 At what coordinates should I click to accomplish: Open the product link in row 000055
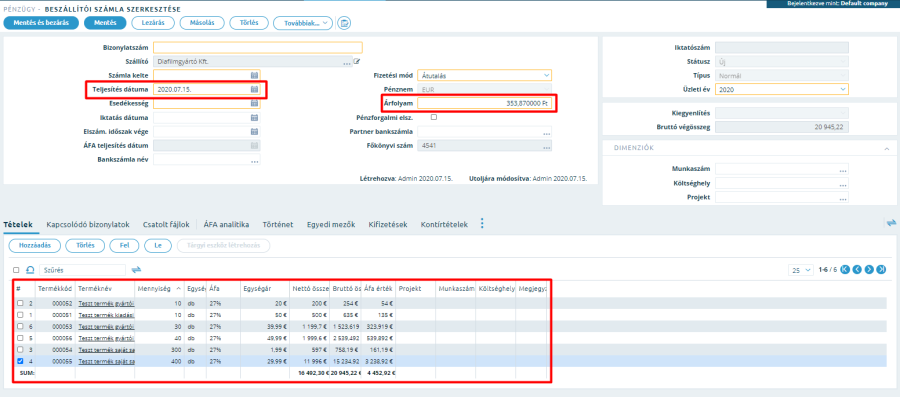click(106, 361)
